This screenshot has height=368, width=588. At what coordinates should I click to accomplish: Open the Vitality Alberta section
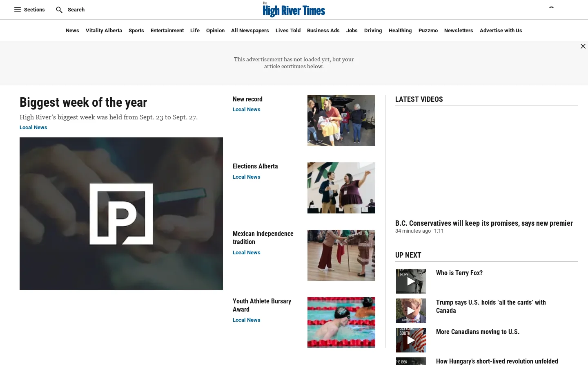point(104,31)
